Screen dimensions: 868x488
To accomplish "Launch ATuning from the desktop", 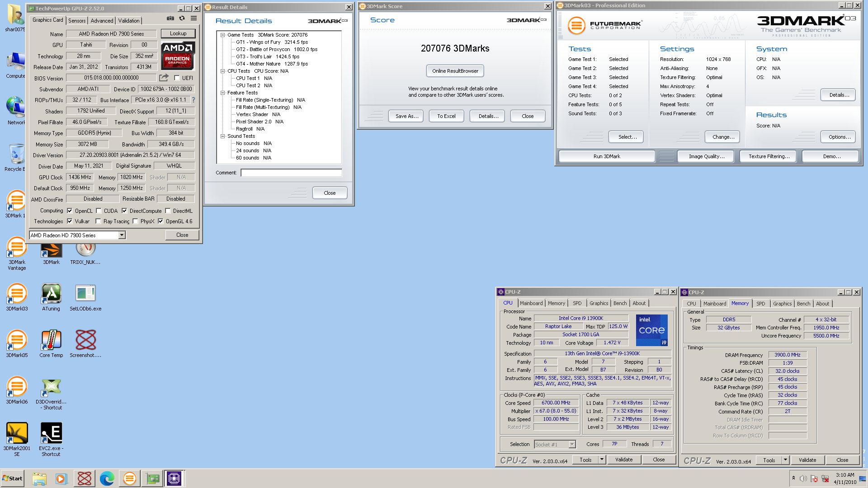I will pyautogui.click(x=51, y=298).
